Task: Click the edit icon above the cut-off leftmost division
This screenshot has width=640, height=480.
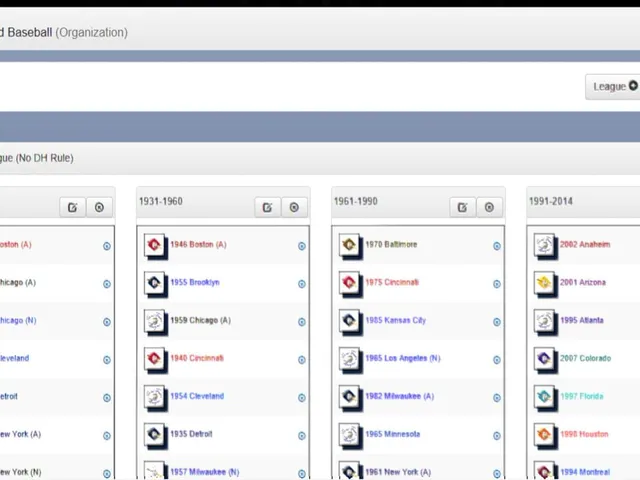Action: [72, 207]
